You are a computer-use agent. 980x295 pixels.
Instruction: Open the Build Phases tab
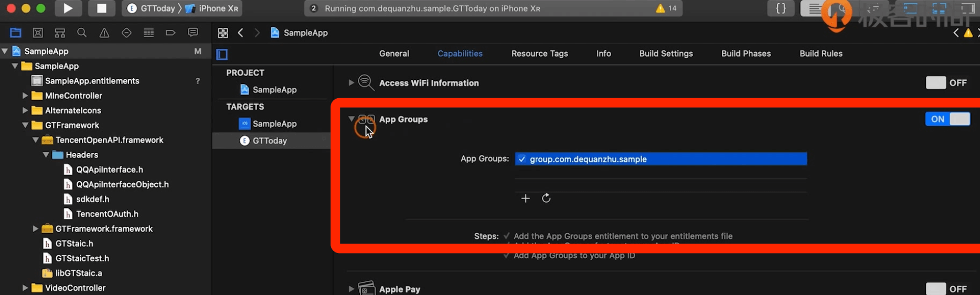746,54
